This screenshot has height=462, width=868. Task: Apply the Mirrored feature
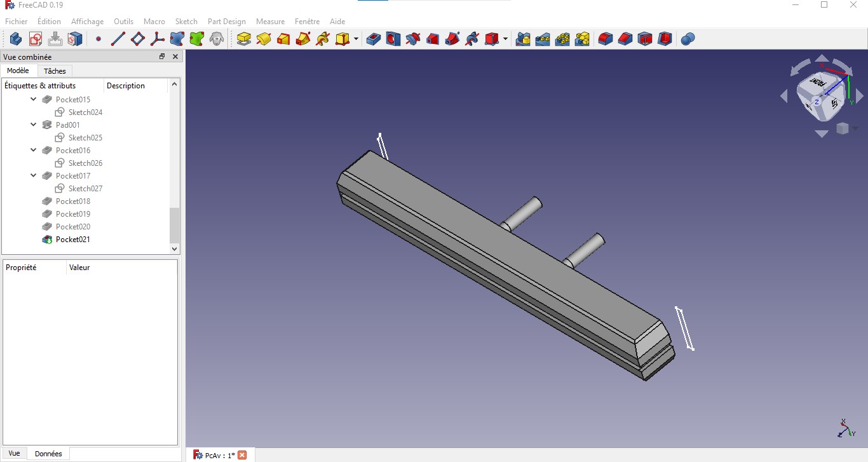[x=523, y=39]
